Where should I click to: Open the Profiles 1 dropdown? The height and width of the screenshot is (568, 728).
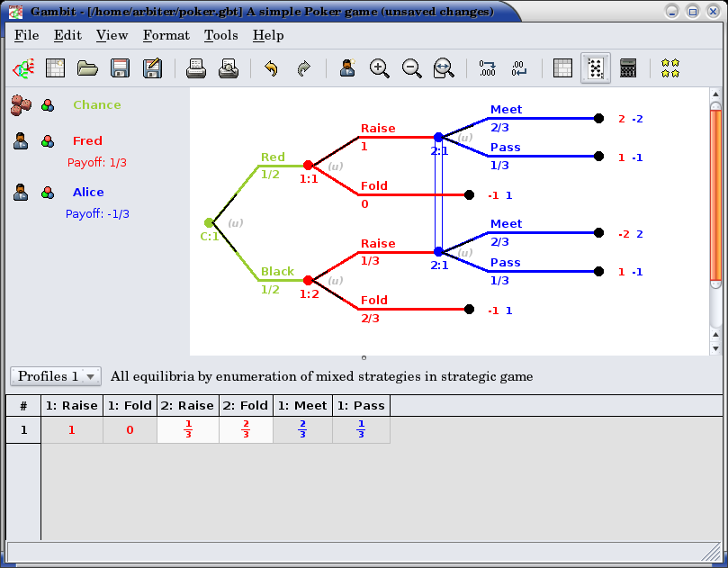(x=55, y=376)
